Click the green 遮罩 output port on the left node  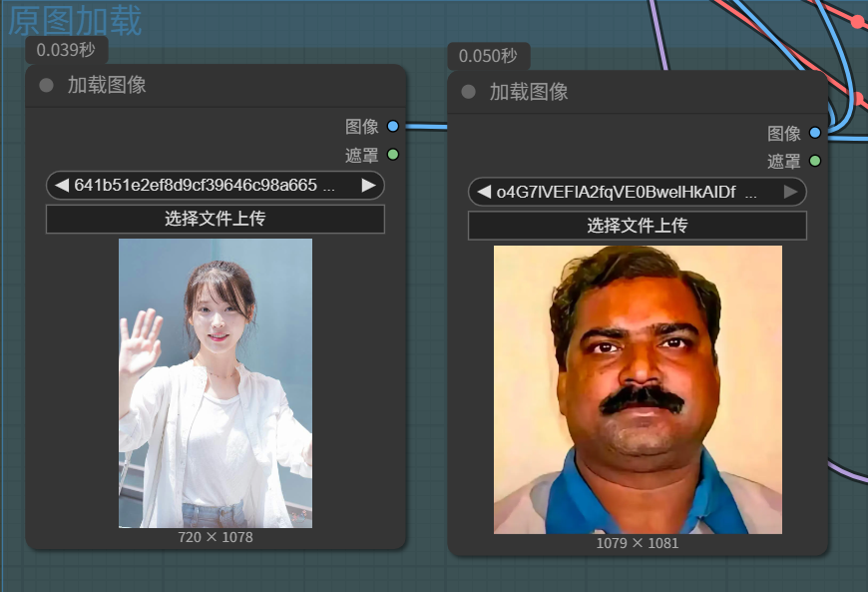[x=392, y=155]
